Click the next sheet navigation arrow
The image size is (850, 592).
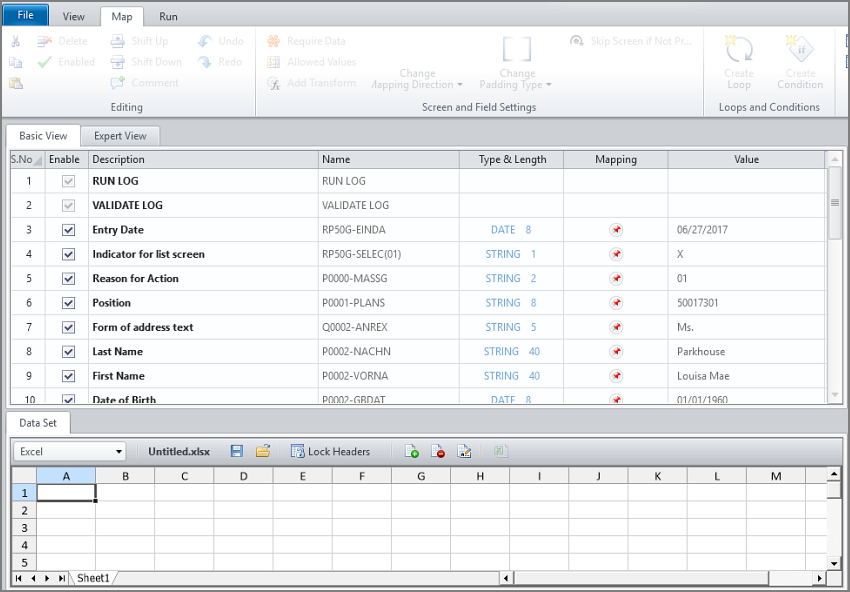[48, 578]
